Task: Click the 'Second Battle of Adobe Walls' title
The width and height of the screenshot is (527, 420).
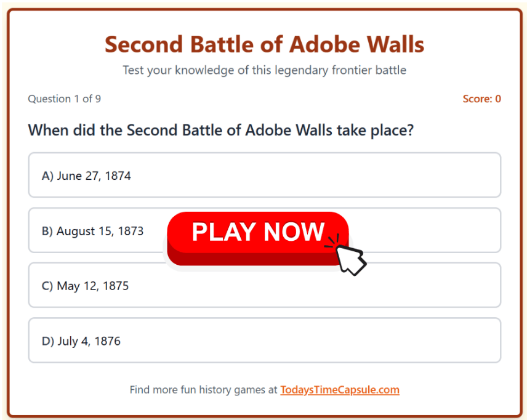Action: (x=264, y=44)
